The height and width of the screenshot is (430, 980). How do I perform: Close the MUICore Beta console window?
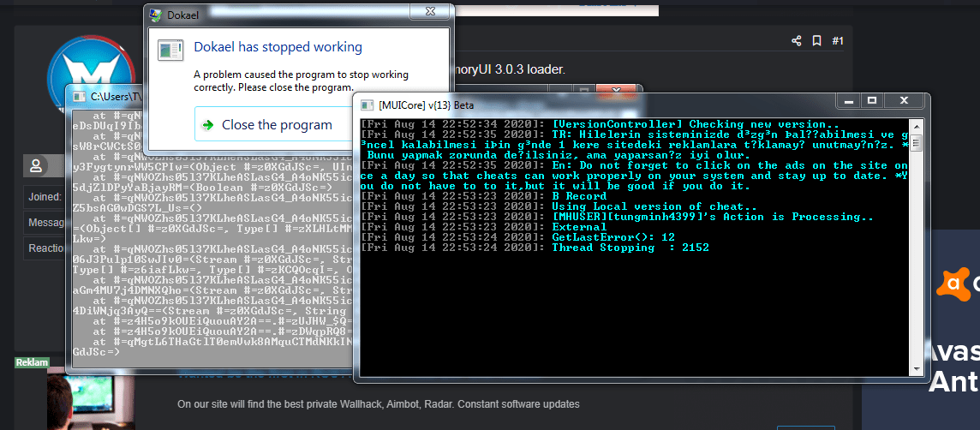(903, 100)
